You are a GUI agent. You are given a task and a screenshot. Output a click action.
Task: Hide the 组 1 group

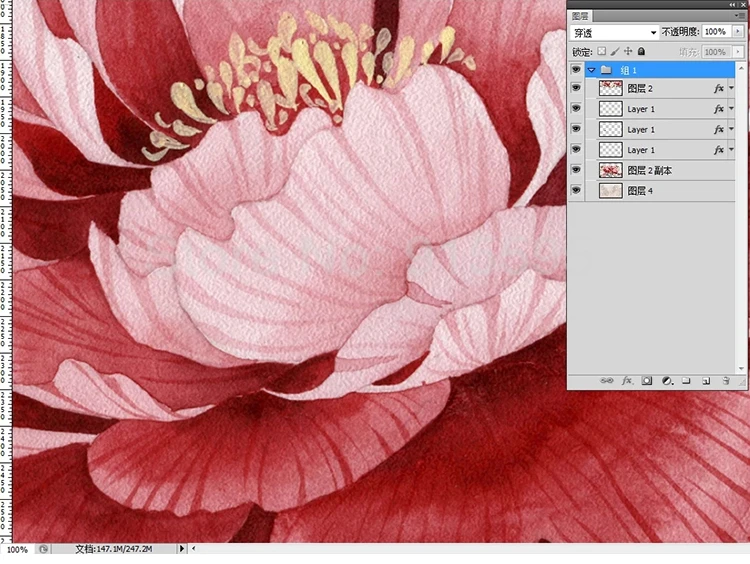tap(576, 70)
